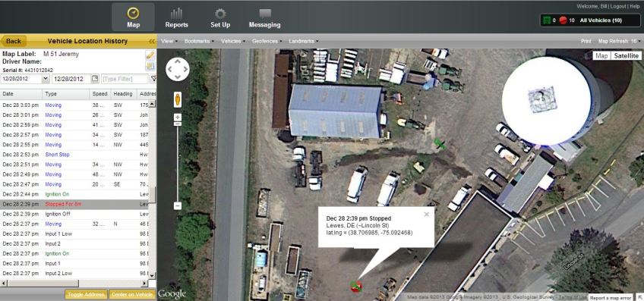Image resolution: width=644 pixels, height=301 pixels.
Task: Click the red stopped vehicles count icon
Action: [x=563, y=20]
